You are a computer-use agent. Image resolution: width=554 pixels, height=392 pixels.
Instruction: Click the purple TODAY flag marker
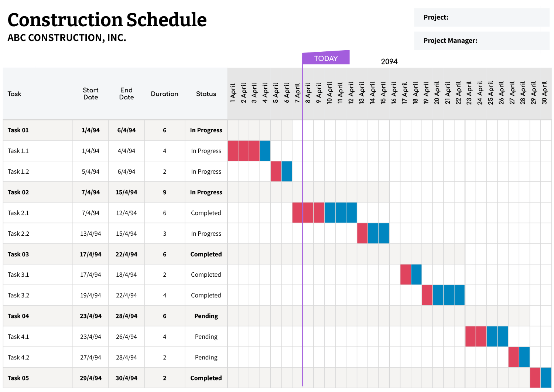click(326, 58)
